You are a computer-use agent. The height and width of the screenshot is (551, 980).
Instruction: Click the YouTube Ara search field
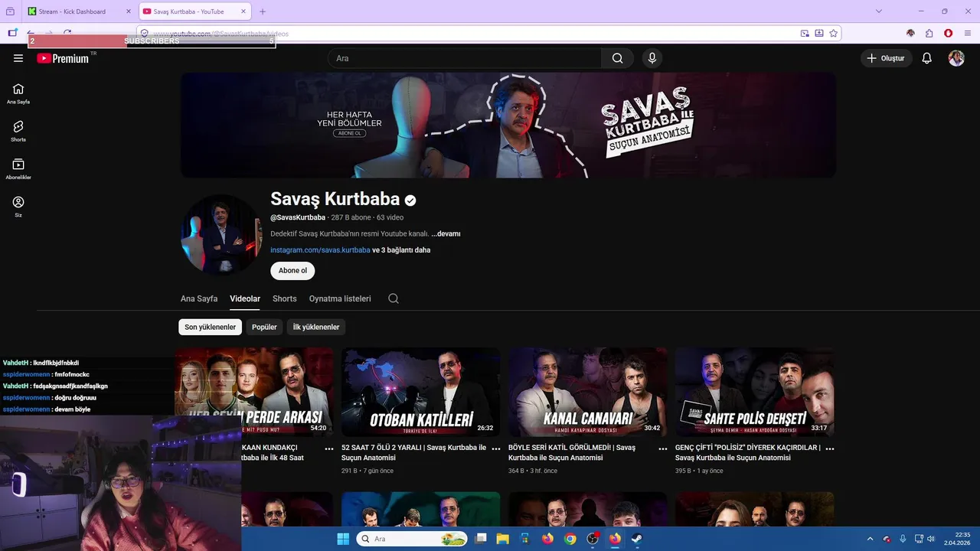pyautogui.click(x=465, y=58)
